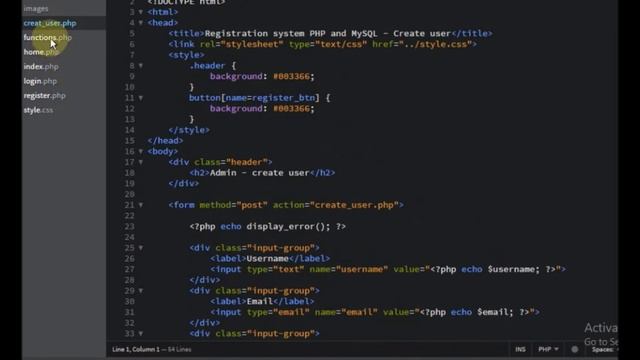Click the second #003366 color value on line 12
Image resolution: width=640 pixels, height=360 pixels.
pyautogui.click(x=291, y=109)
